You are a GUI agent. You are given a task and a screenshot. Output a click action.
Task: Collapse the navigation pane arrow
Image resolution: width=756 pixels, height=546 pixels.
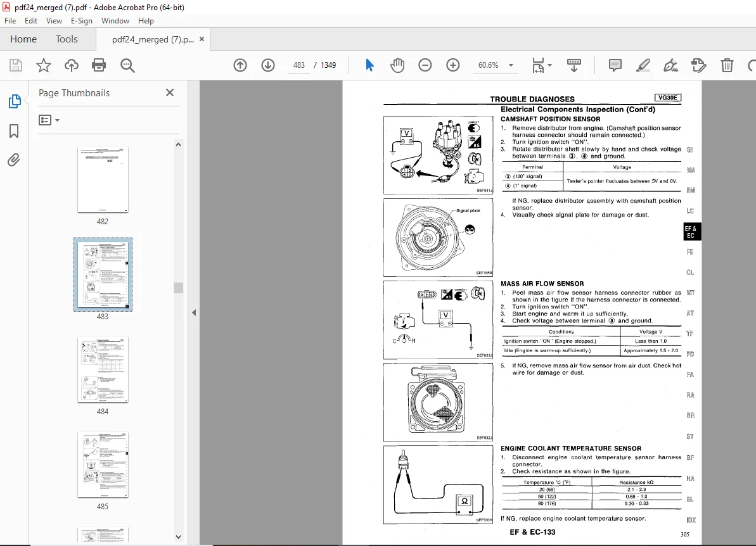point(194,313)
